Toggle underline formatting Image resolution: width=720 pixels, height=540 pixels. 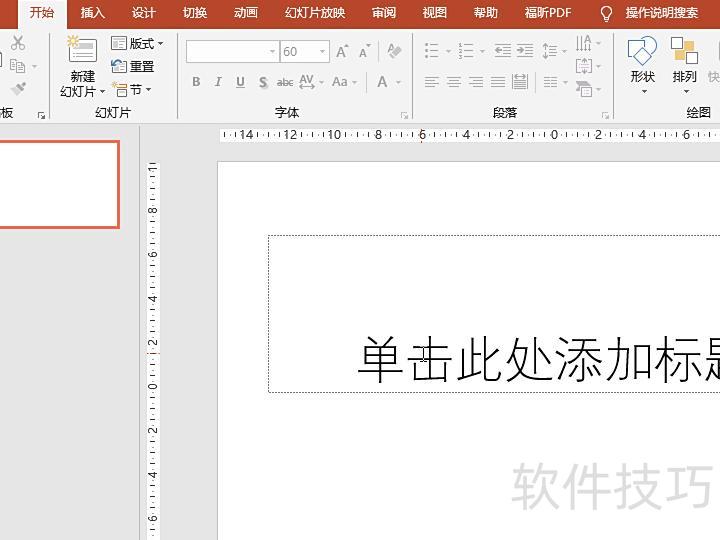point(240,82)
